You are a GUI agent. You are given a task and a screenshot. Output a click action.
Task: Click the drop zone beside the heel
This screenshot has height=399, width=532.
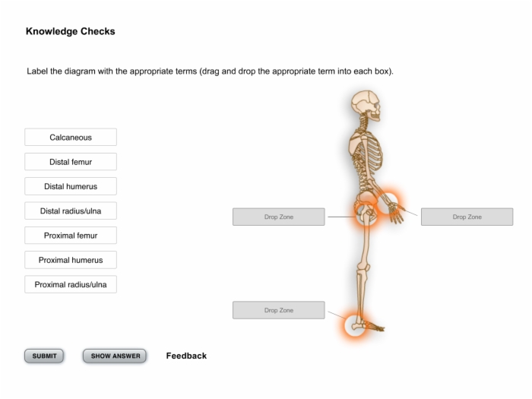pyautogui.click(x=279, y=310)
